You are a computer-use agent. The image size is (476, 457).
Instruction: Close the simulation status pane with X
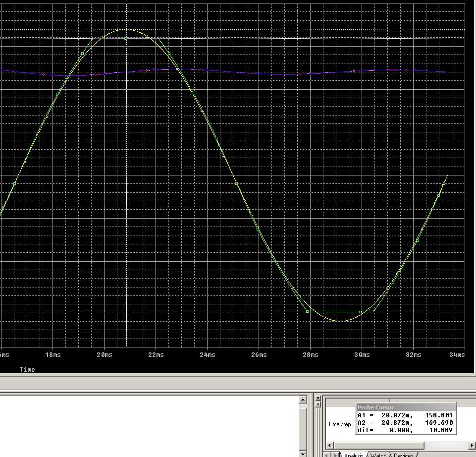click(318, 399)
